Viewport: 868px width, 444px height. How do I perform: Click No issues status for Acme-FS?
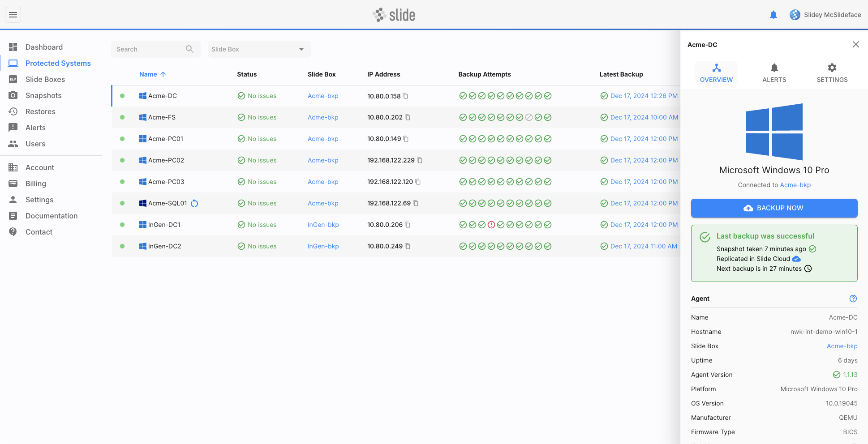(257, 117)
